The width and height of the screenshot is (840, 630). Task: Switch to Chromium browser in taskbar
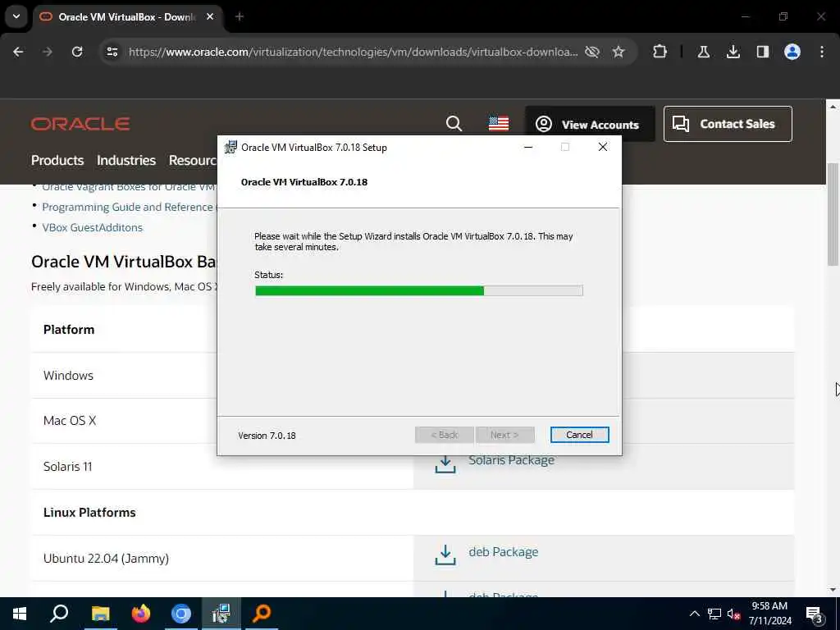(x=181, y=614)
